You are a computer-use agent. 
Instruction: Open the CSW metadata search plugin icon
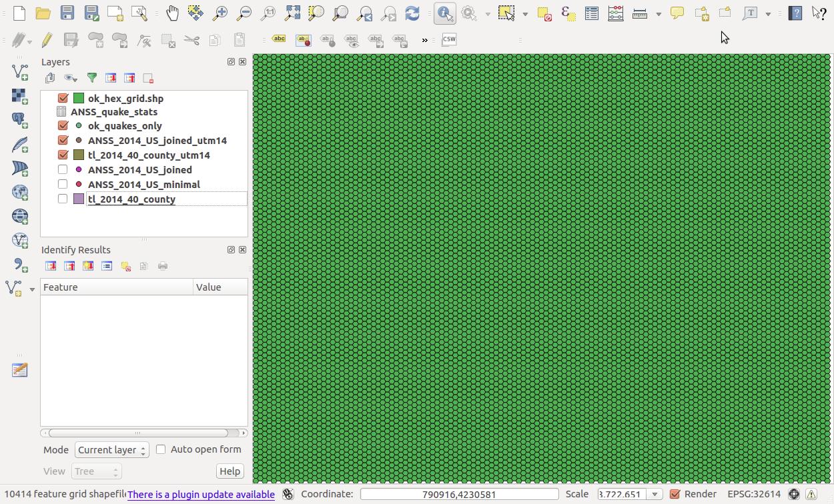[449, 40]
